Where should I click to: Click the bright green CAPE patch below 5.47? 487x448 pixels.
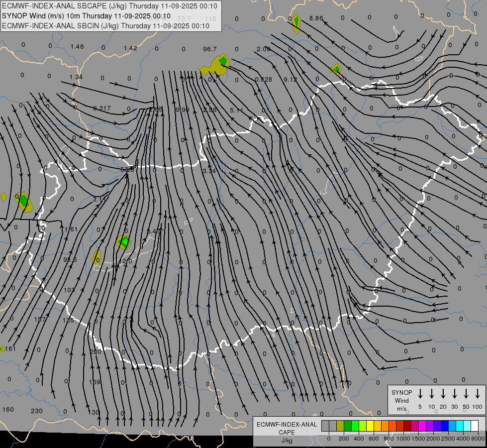coord(124,241)
